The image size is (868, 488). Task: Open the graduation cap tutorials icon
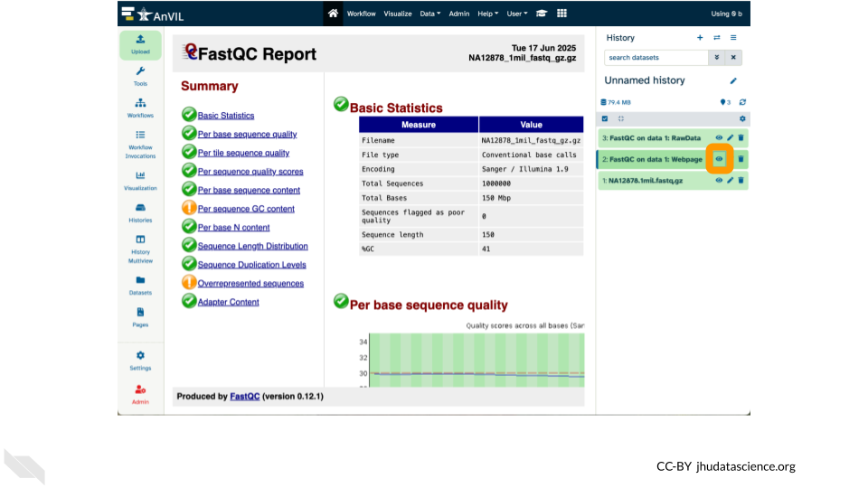pyautogui.click(x=542, y=14)
